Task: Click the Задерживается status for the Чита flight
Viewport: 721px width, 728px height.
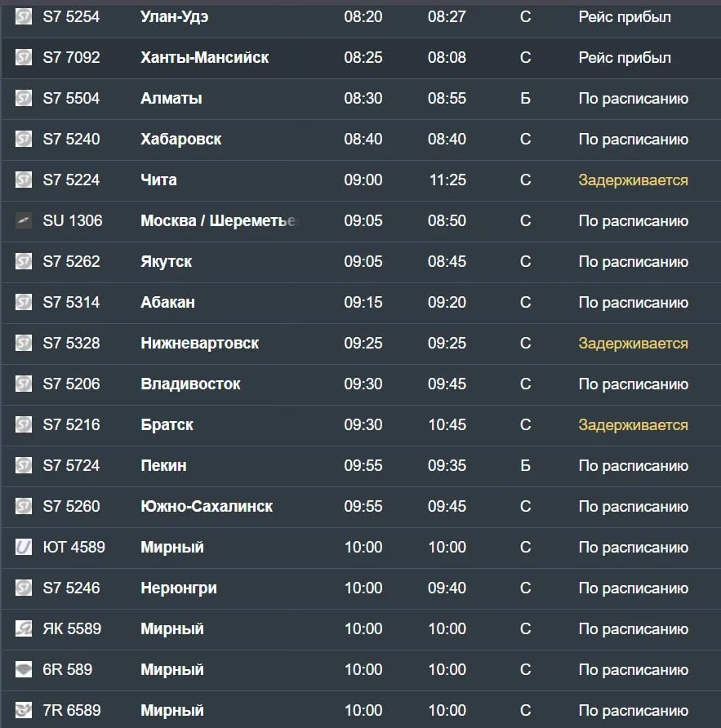Action: (x=633, y=180)
